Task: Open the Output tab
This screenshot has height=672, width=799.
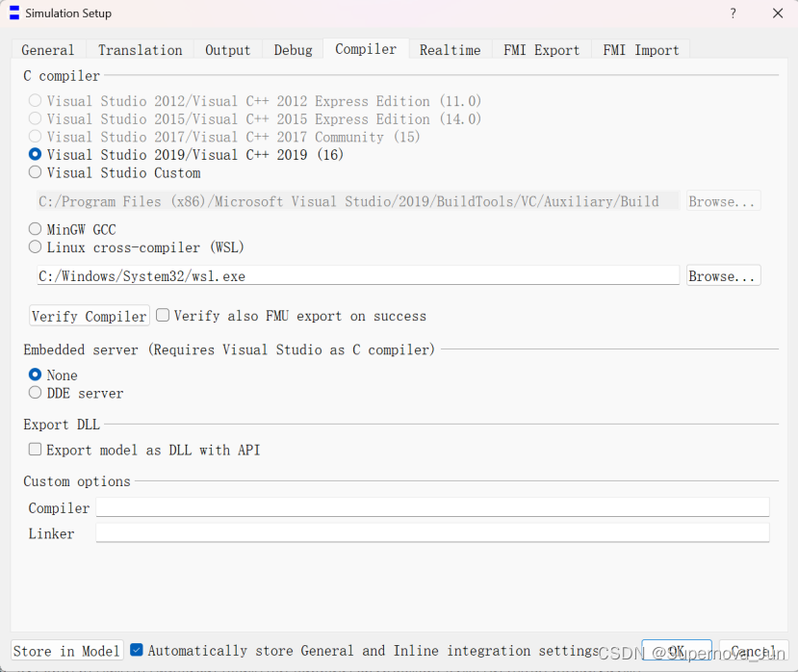Action: point(228,50)
